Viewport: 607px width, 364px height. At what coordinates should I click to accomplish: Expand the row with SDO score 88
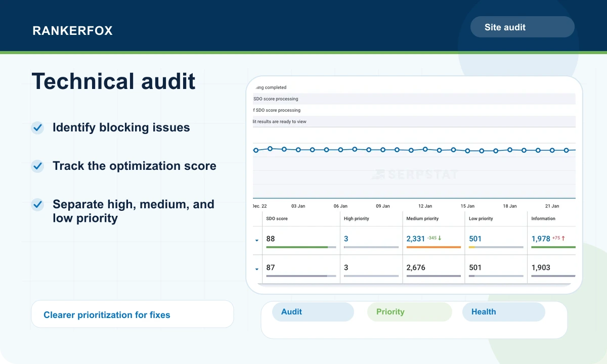[257, 240]
